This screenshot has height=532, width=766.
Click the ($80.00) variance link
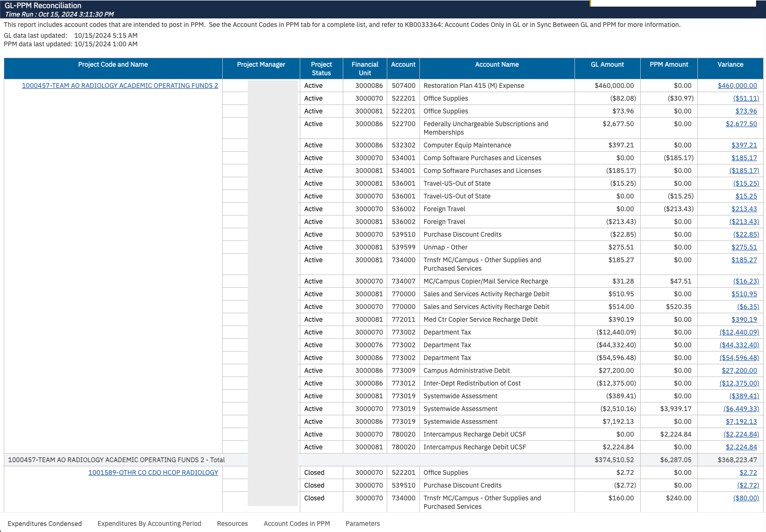[x=746, y=498]
